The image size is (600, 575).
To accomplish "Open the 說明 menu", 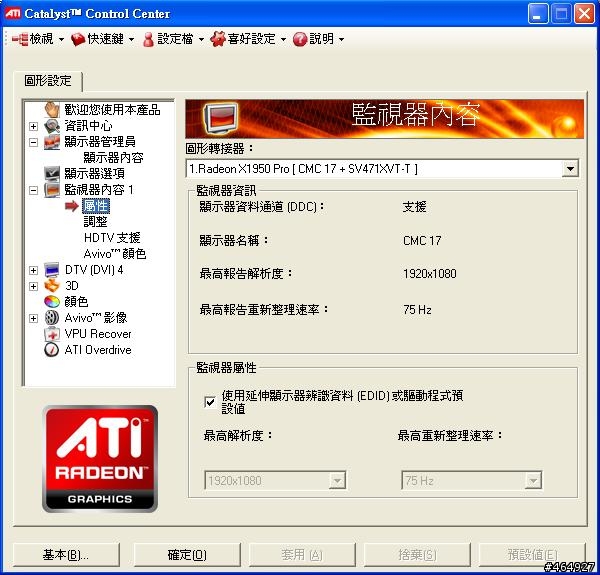I will pyautogui.click(x=318, y=39).
